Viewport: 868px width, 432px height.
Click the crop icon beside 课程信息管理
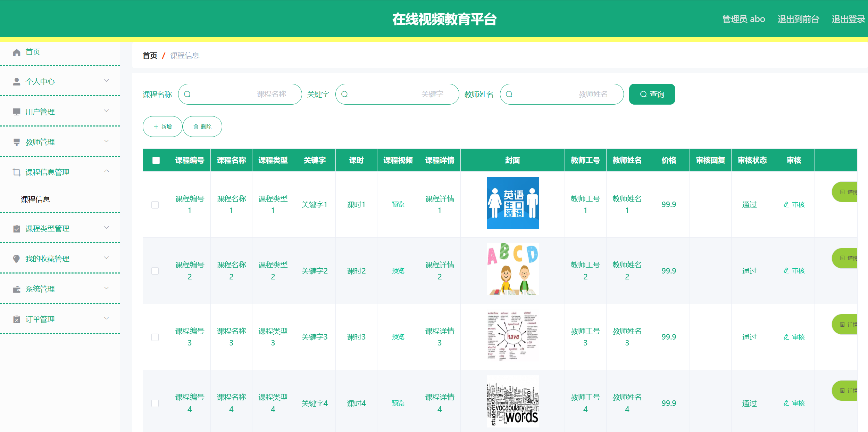pos(16,172)
